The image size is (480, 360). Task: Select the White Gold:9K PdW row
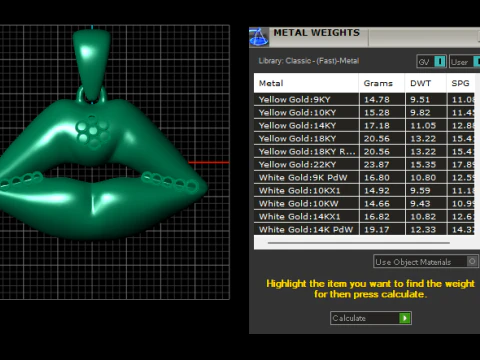[364, 177]
